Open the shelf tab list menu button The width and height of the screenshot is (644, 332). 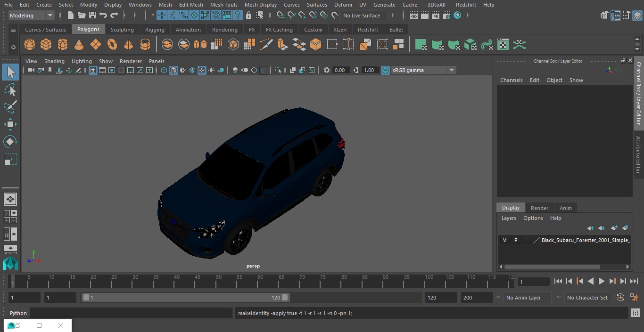13,30
